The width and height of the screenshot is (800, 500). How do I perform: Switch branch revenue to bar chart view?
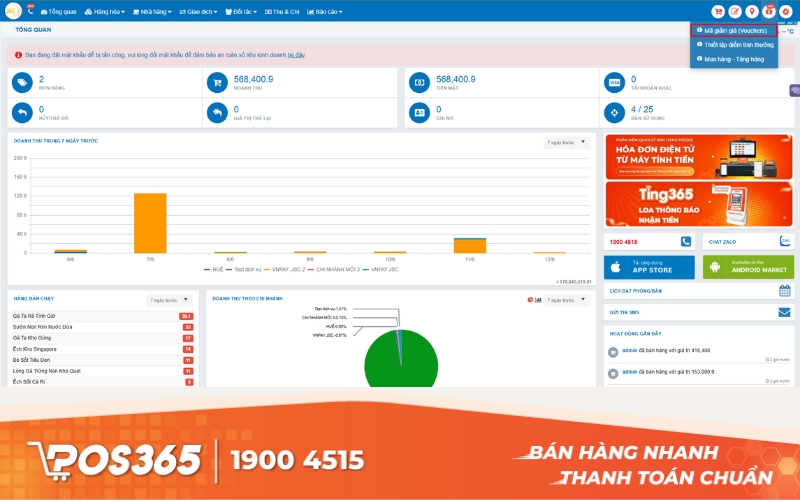[x=538, y=299]
